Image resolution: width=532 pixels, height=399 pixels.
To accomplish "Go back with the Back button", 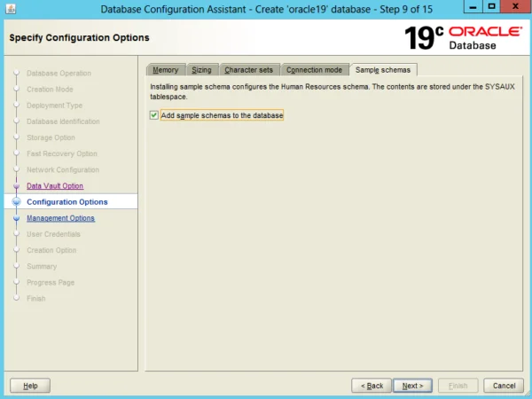I will coord(372,386).
